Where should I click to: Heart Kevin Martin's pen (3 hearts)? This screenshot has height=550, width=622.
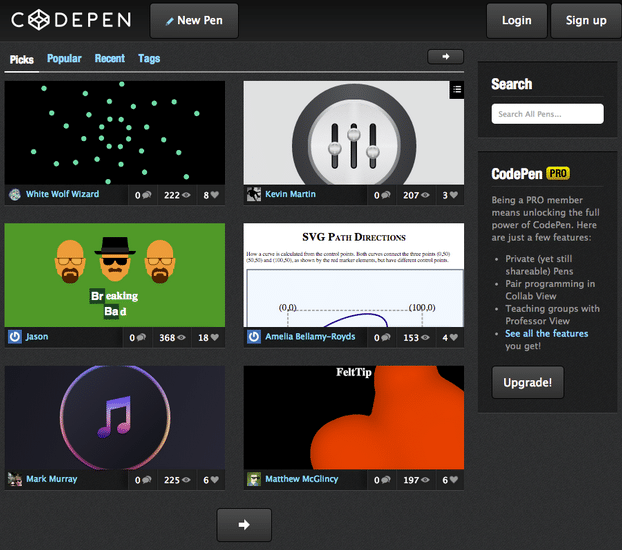click(x=450, y=195)
